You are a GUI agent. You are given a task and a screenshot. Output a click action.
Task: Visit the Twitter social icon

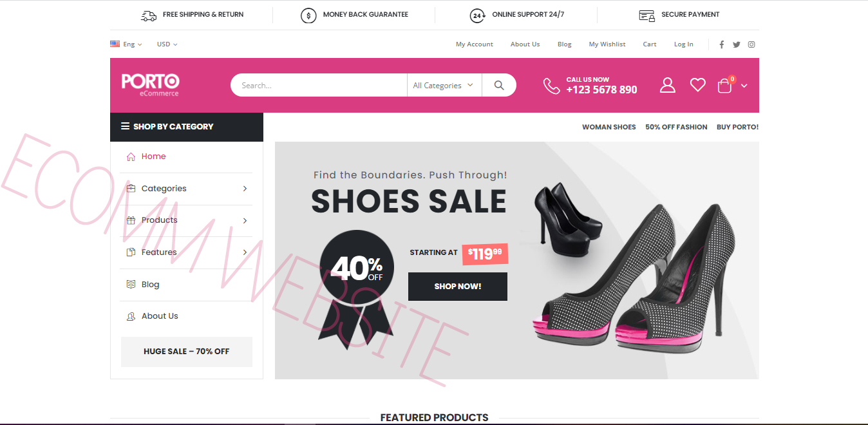pos(737,44)
